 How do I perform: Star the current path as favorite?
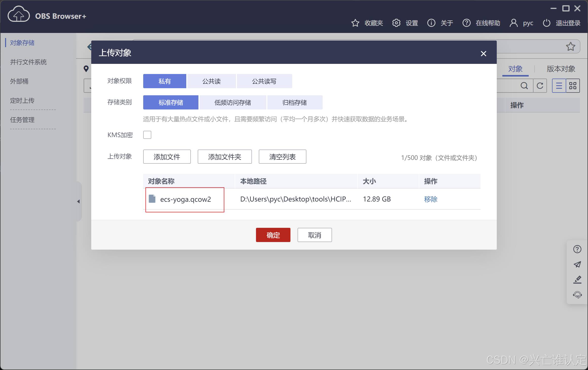[571, 46]
